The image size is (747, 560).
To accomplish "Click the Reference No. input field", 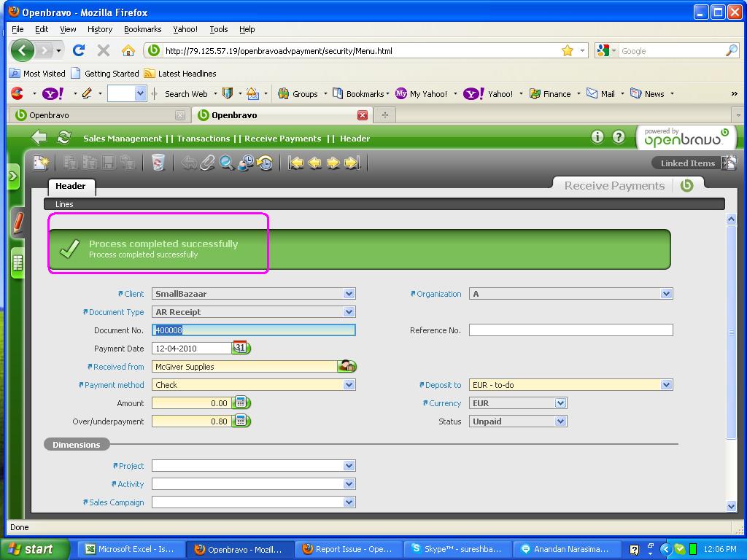I will (x=570, y=330).
